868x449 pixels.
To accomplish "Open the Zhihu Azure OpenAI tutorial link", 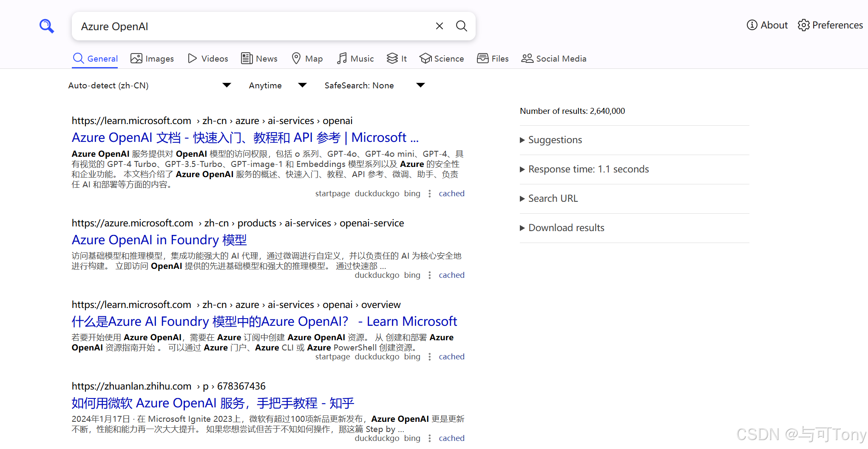I will [213, 403].
